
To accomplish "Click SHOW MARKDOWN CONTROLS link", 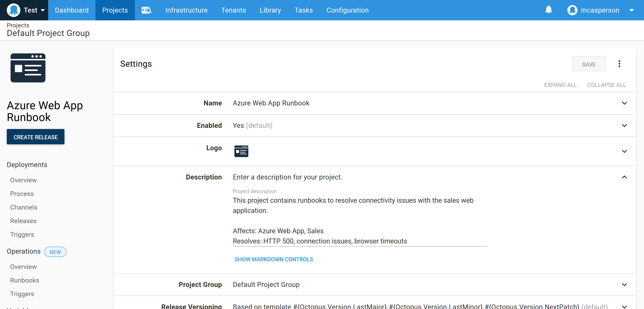I will coord(274,259).
